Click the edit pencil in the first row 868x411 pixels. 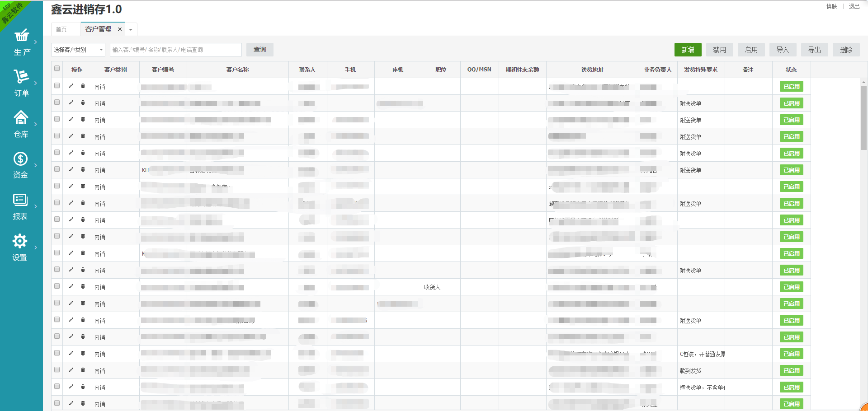tap(71, 86)
